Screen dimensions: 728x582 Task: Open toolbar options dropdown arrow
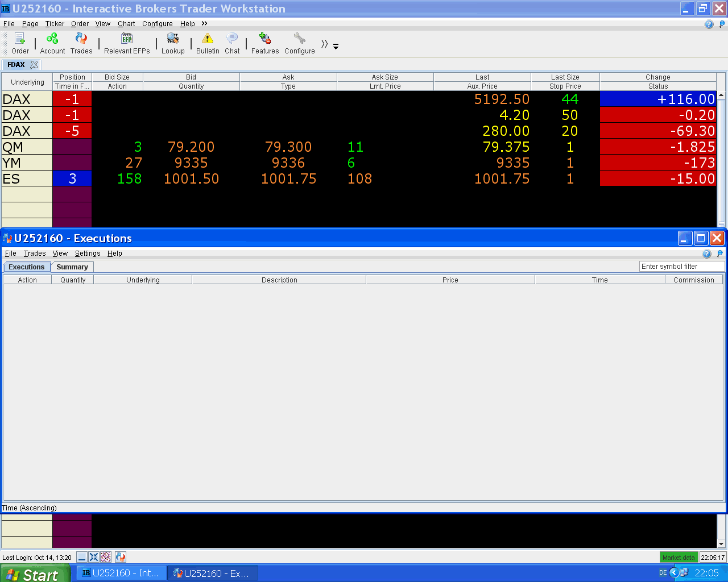pos(336,47)
